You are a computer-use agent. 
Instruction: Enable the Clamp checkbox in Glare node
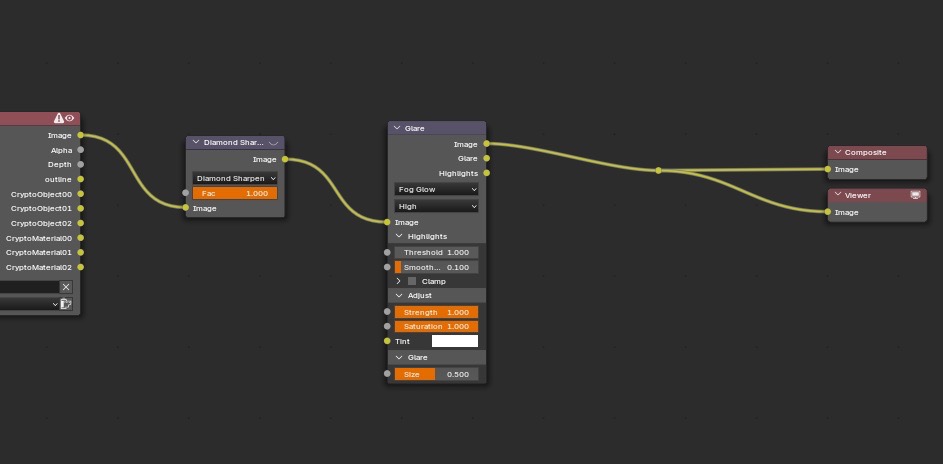pyautogui.click(x=412, y=281)
